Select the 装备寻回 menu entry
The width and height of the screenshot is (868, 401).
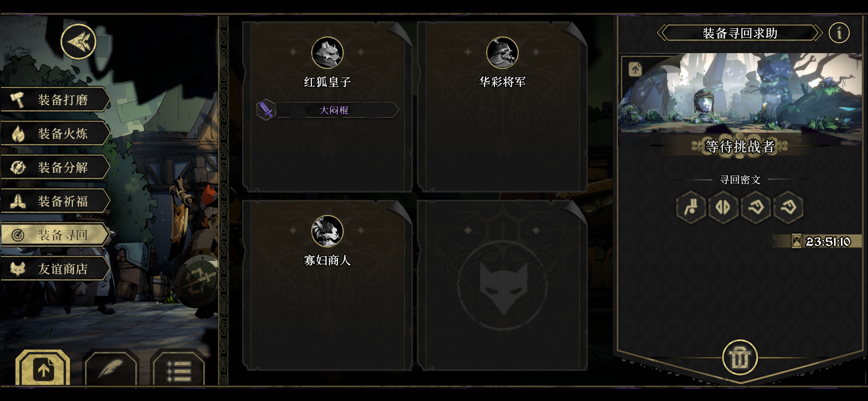pos(55,235)
